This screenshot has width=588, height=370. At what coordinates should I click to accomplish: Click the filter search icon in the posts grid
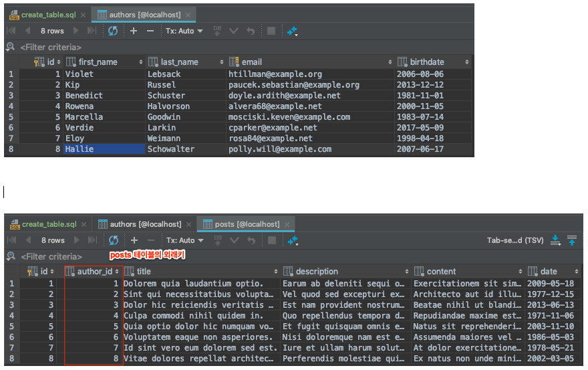[10, 256]
